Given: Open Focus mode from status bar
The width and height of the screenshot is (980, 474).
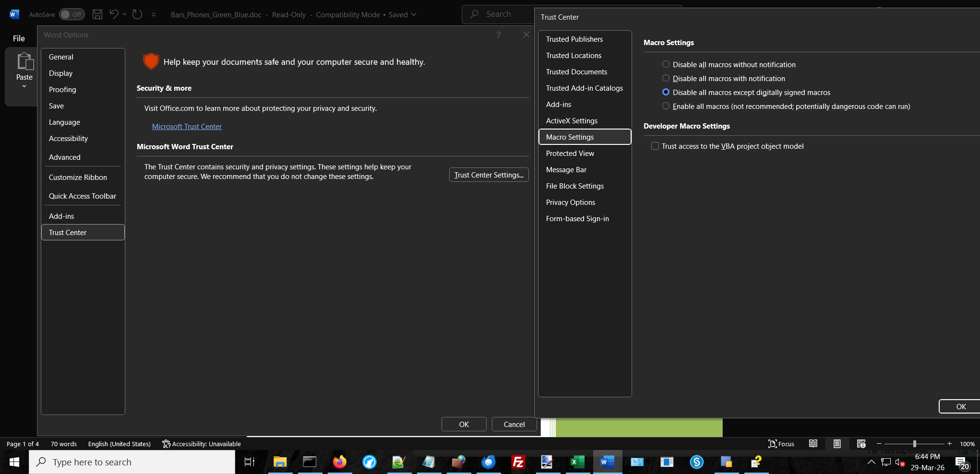Looking at the screenshot, I should (781, 444).
